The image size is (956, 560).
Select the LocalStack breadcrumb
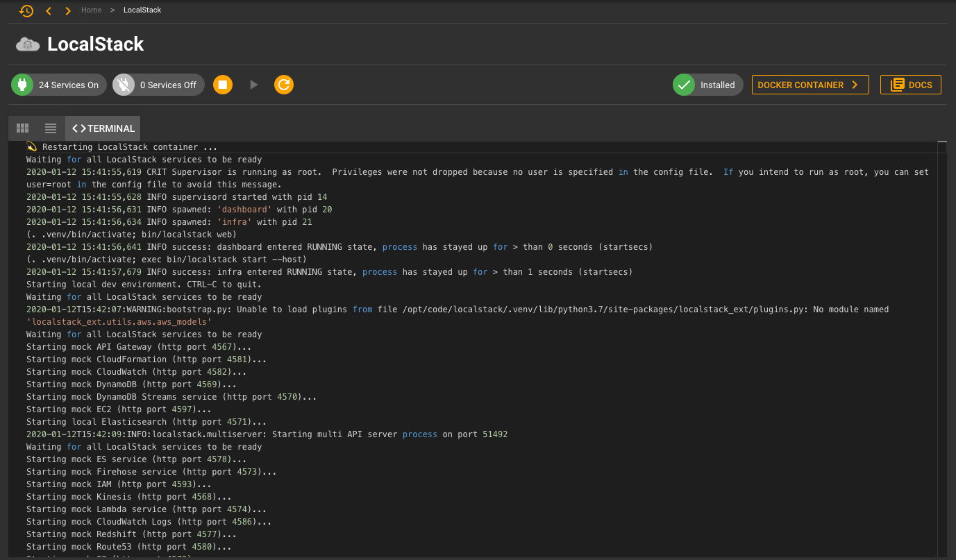coord(142,10)
